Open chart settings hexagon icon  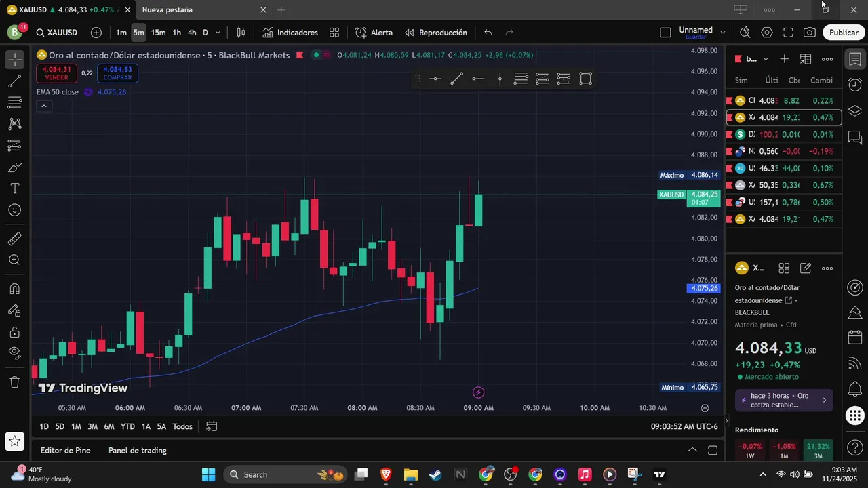(x=767, y=33)
